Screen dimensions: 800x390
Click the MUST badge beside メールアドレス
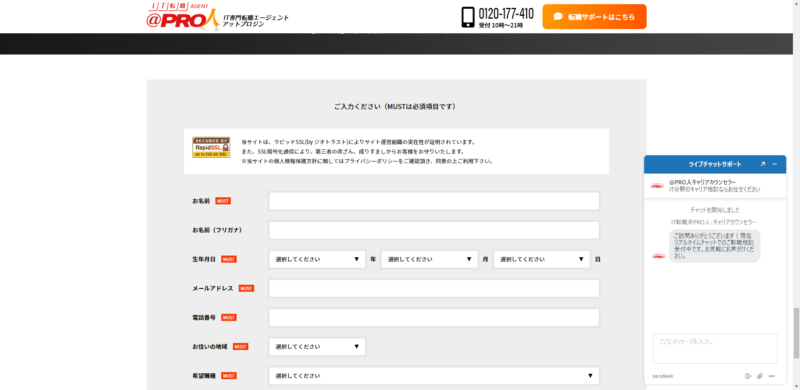pyautogui.click(x=246, y=288)
